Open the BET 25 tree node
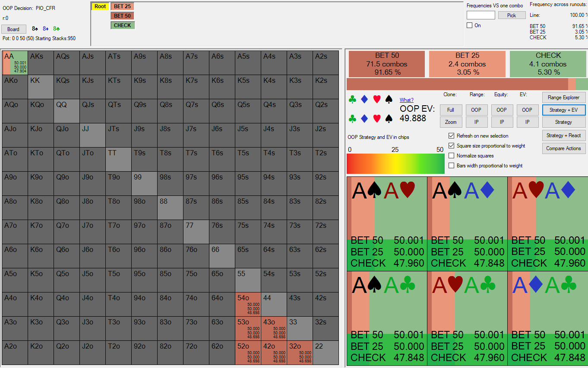This screenshot has height=368, width=588. point(123,6)
